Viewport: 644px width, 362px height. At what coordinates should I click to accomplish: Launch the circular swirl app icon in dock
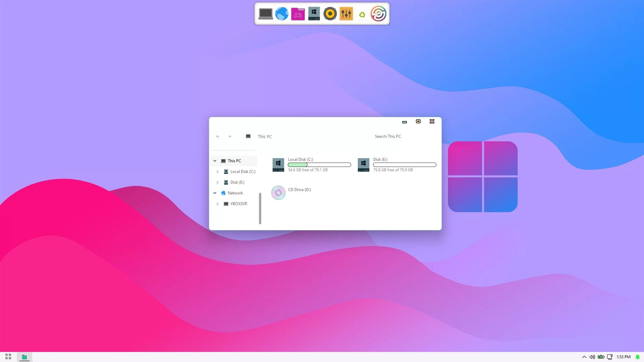pyautogui.click(x=378, y=14)
